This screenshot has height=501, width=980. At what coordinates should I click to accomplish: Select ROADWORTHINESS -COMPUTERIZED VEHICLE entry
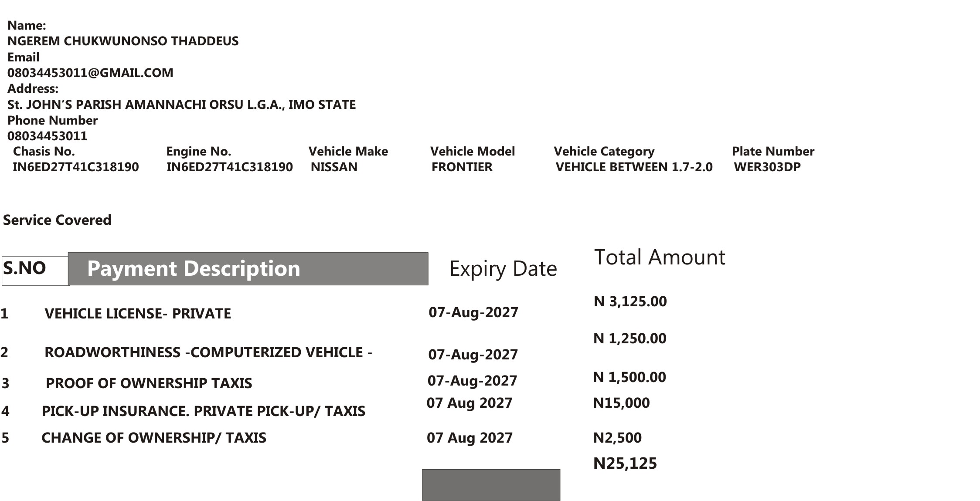coord(208,352)
